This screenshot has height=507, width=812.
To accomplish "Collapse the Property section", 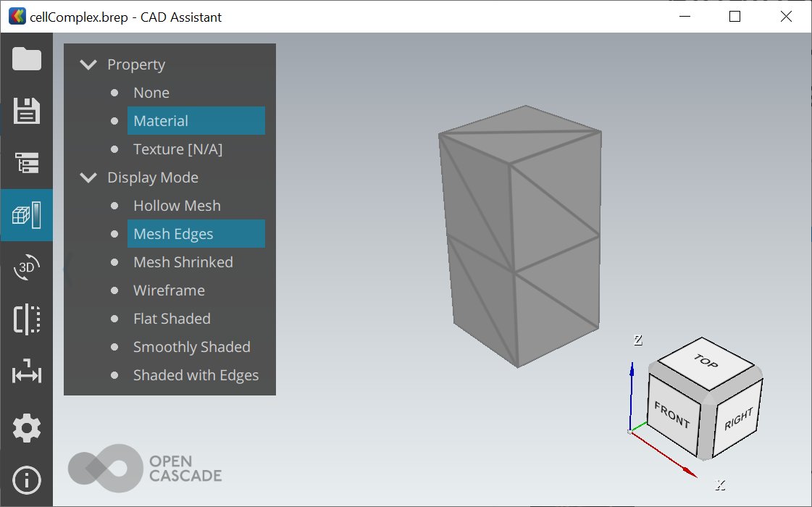I will 88,64.
